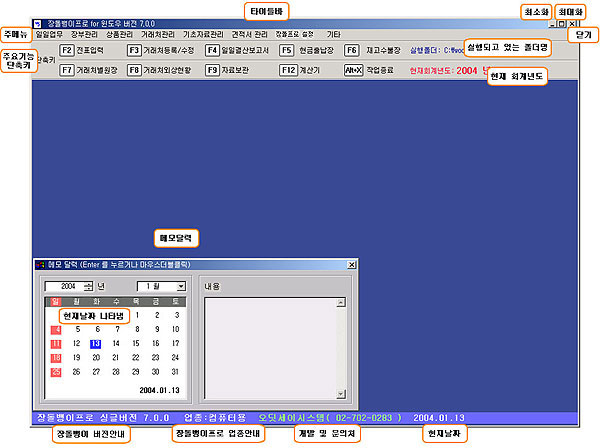Click the memo text area scroll-down arrow
The height and width of the screenshot is (448, 600).
341,394
